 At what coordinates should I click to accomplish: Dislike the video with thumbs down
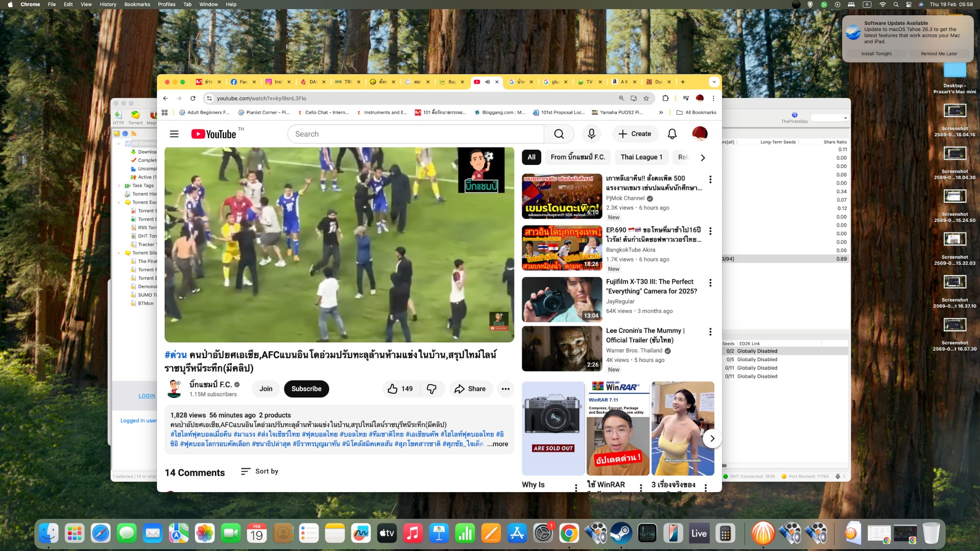click(432, 389)
